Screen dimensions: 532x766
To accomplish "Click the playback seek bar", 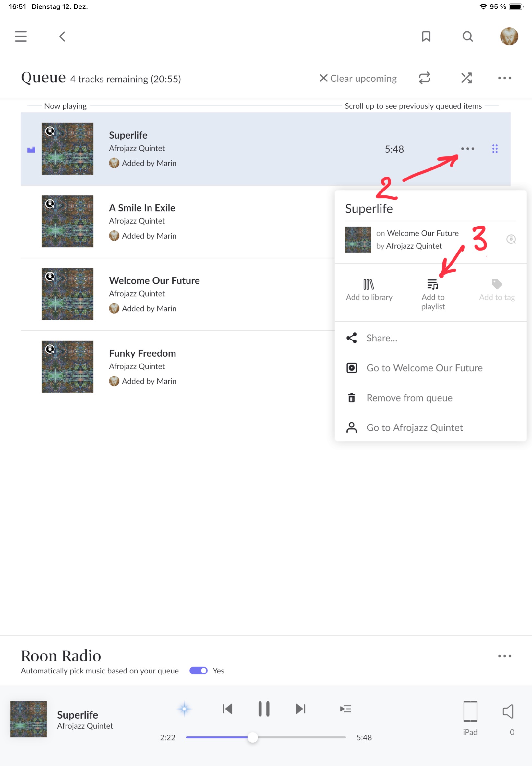I will [x=266, y=737].
